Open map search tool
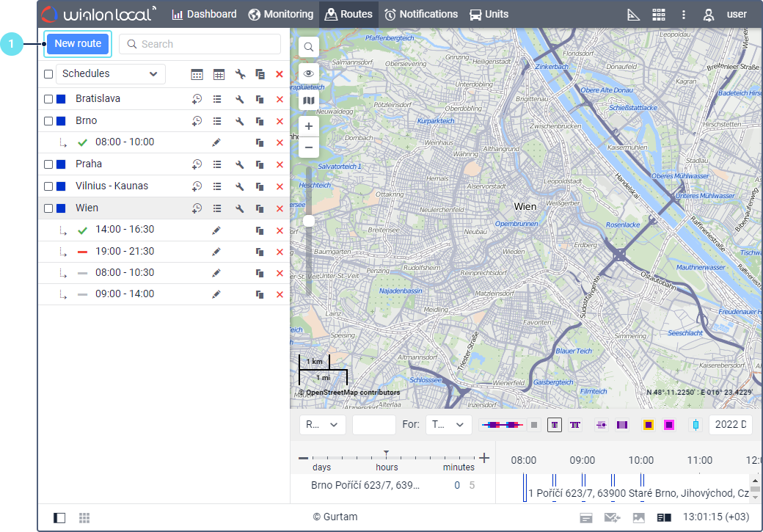This screenshot has height=532, width=763. click(309, 47)
